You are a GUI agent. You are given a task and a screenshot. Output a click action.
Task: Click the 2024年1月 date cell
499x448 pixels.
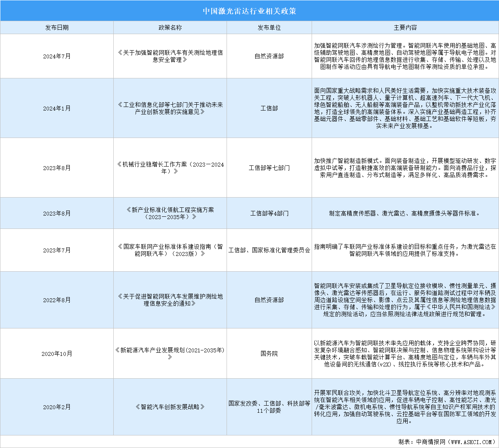57,108
